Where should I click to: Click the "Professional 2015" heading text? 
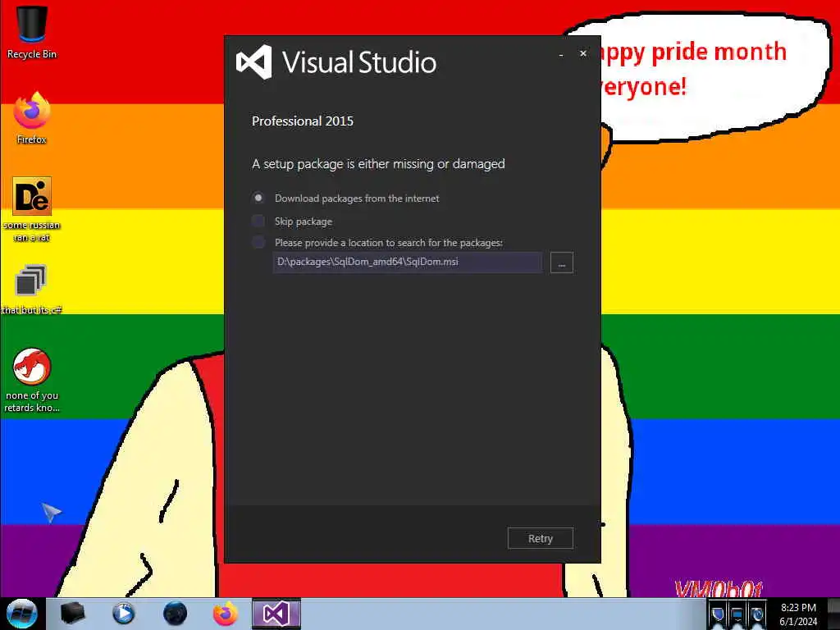click(303, 121)
